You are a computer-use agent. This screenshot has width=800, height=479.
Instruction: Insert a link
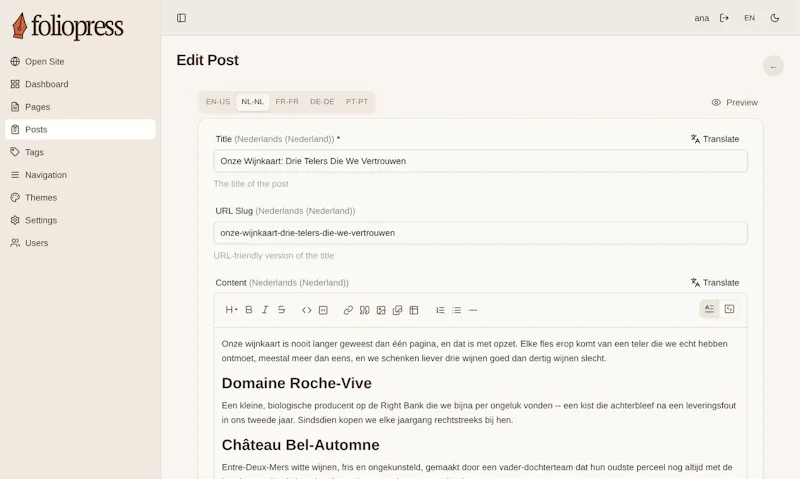(x=348, y=310)
